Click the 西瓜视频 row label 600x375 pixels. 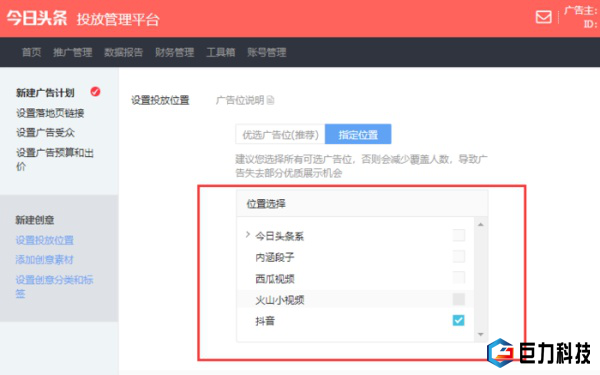(x=275, y=279)
